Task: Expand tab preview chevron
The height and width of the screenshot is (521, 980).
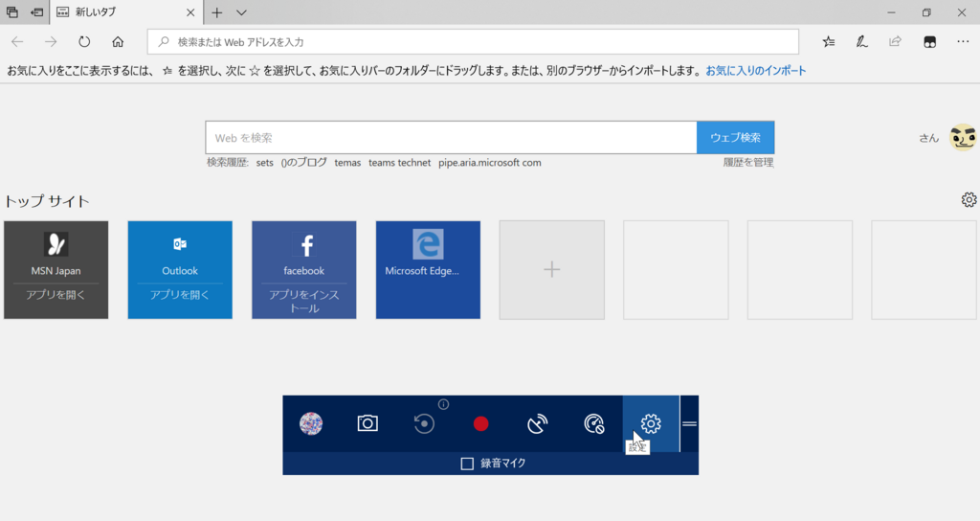Action: [x=242, y=11]
